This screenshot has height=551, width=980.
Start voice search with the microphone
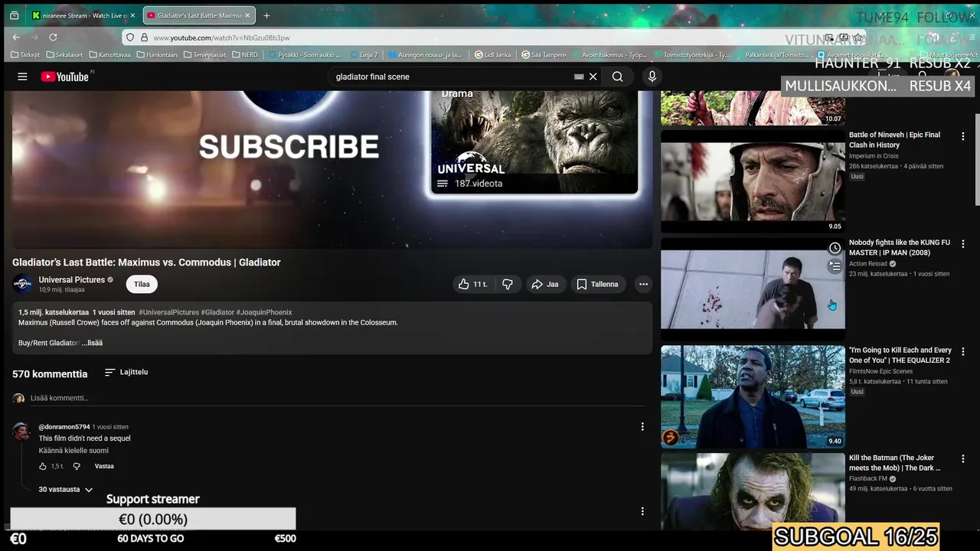(652, 77)
